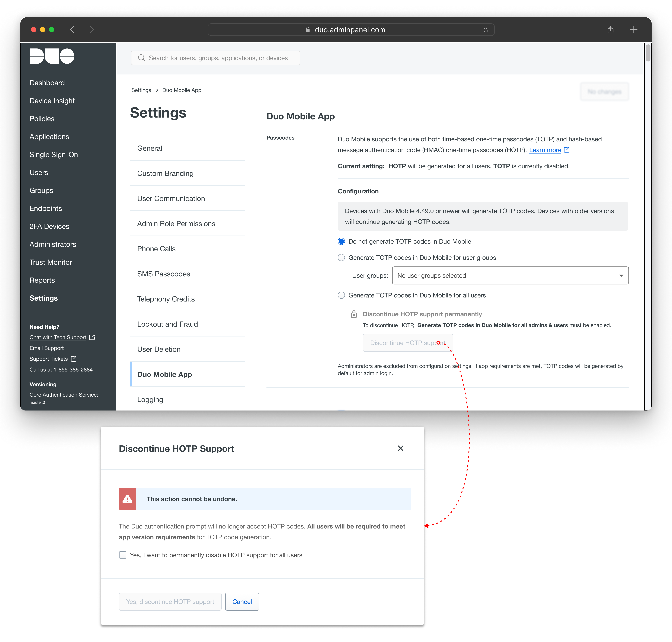Open a new tab with plus icon

634,30
